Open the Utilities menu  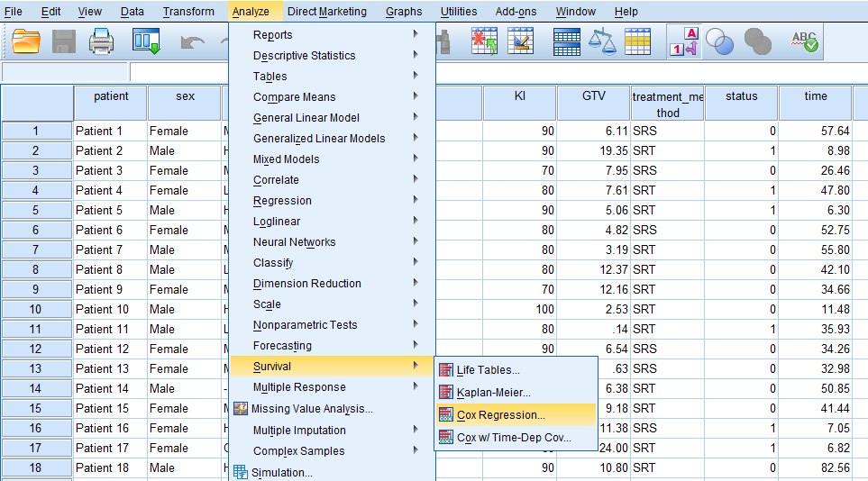pos(459,11)
